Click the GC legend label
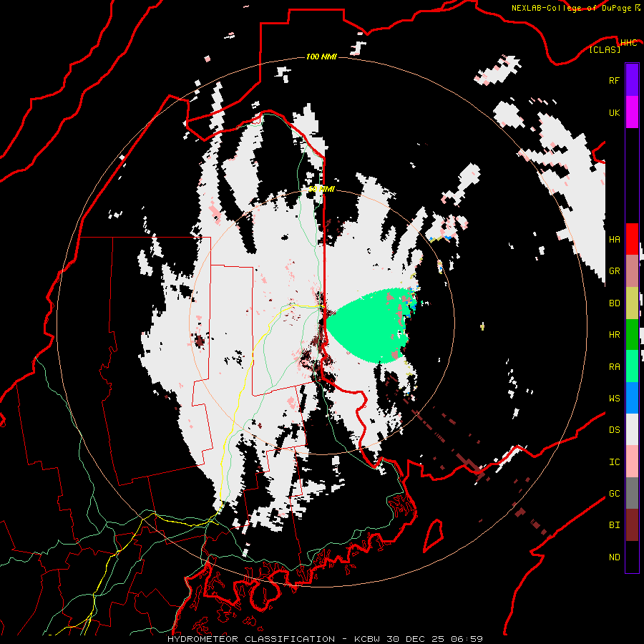The image size is (644, 644). pyautogui.click(x=614, y=494)
